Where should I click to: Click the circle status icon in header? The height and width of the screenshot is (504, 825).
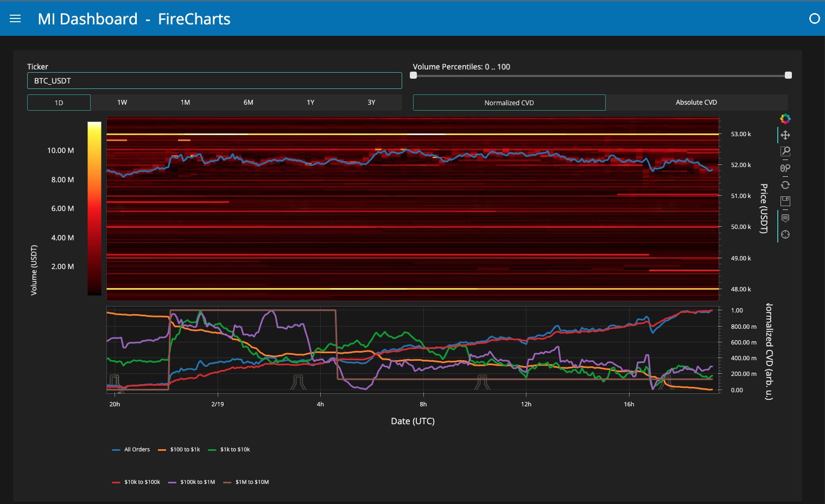point(814,18)
